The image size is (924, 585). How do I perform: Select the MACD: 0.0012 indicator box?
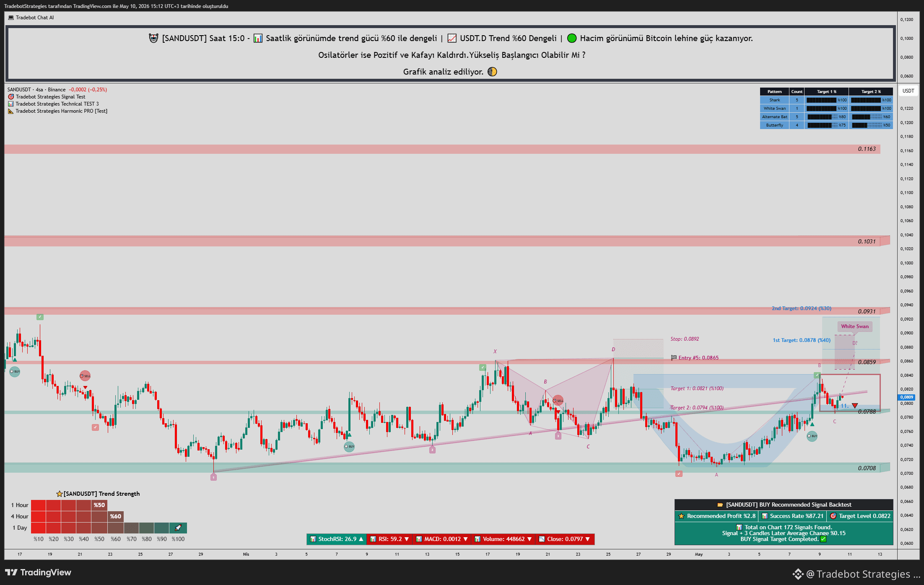tap(441, 539)
